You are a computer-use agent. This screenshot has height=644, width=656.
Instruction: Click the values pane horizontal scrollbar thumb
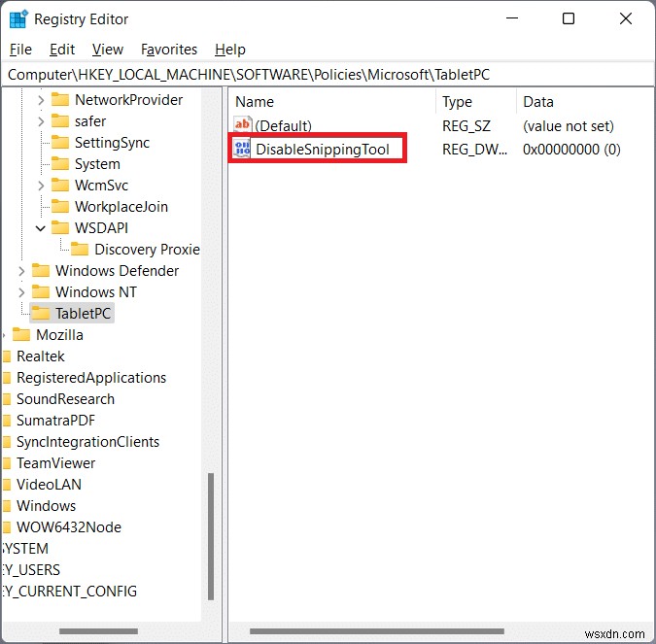tap(377, 631)
